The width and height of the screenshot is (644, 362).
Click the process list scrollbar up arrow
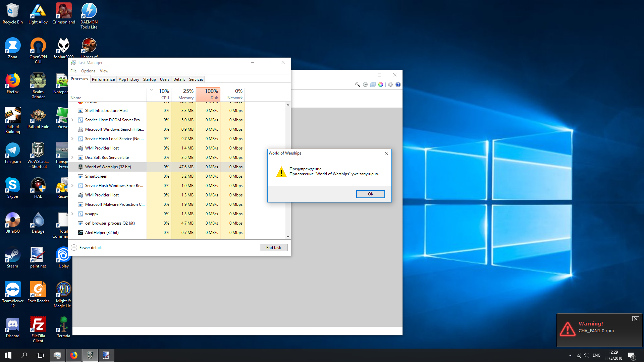tap(288, 105)
